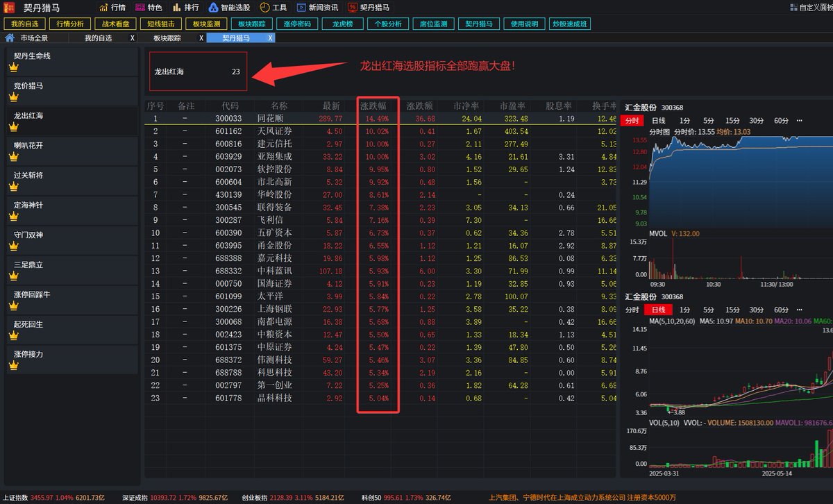This screenshot has height=504, width=833.
Task: Close the active 契丹猎马 tab
Action: (270, 38)
